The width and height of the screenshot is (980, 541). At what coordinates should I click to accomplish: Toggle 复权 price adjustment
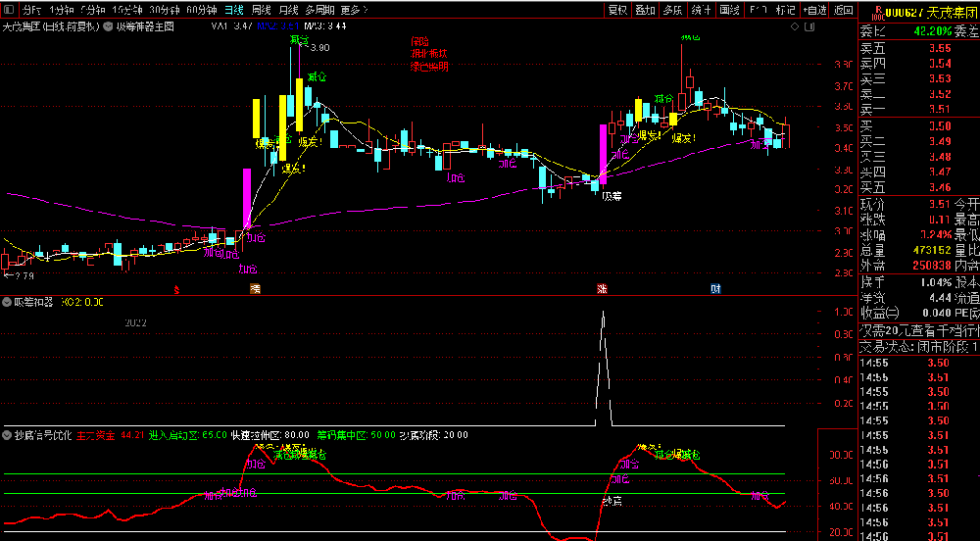coord(617,10)
